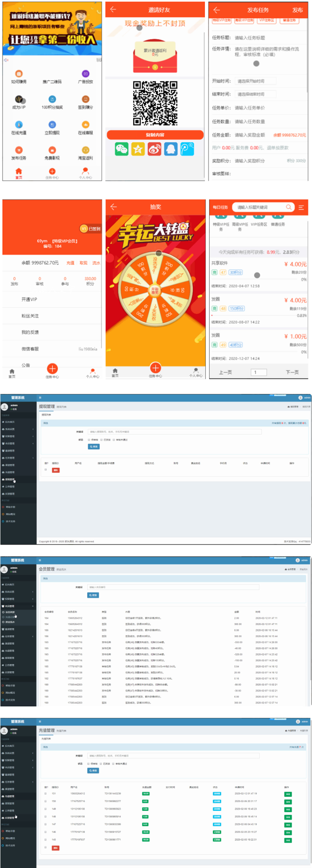Click 下一页 in the task list pagination
This screenshot has width=312, height=868.
coord(292,372)
